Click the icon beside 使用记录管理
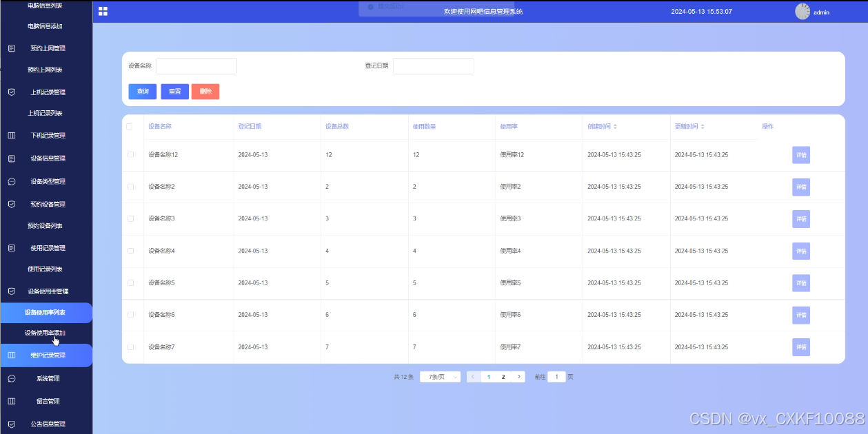This screenshot has width=868, height=434. pyautogui.click(x=12, y=248)
